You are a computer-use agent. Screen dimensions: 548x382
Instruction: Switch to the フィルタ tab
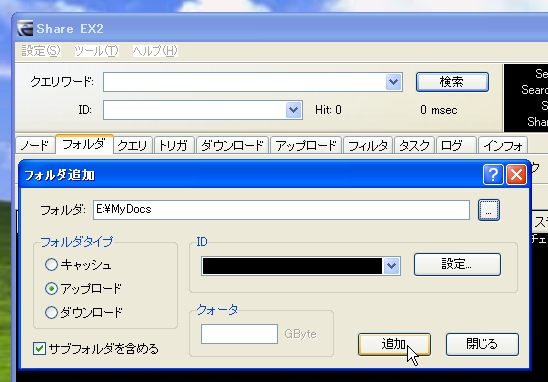coord(368,145)
